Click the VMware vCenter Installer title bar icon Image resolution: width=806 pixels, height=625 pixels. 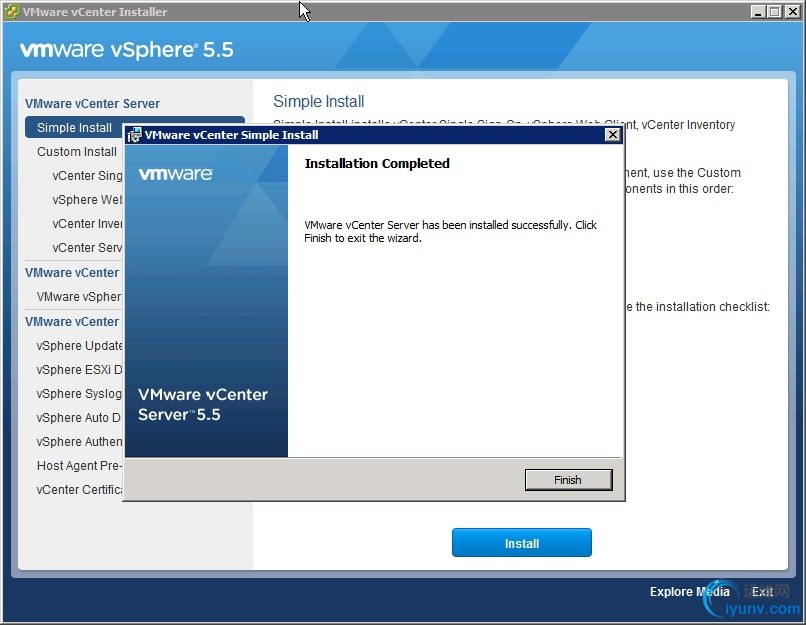pyautogui.click(x=11, y=11)
